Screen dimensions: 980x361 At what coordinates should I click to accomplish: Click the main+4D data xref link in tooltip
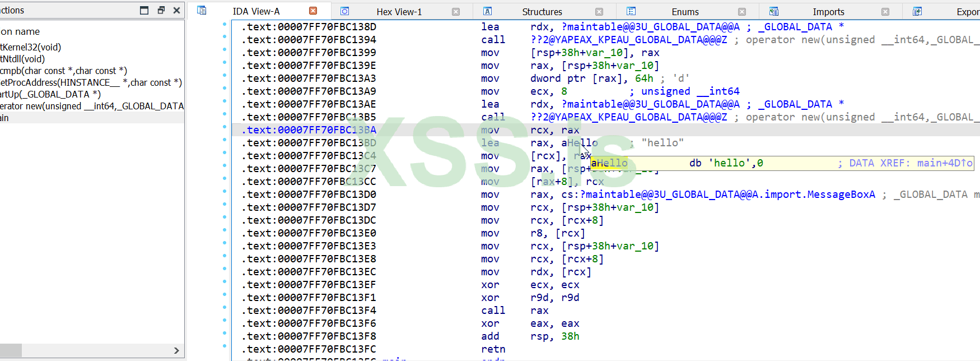[x=944, y=163]
